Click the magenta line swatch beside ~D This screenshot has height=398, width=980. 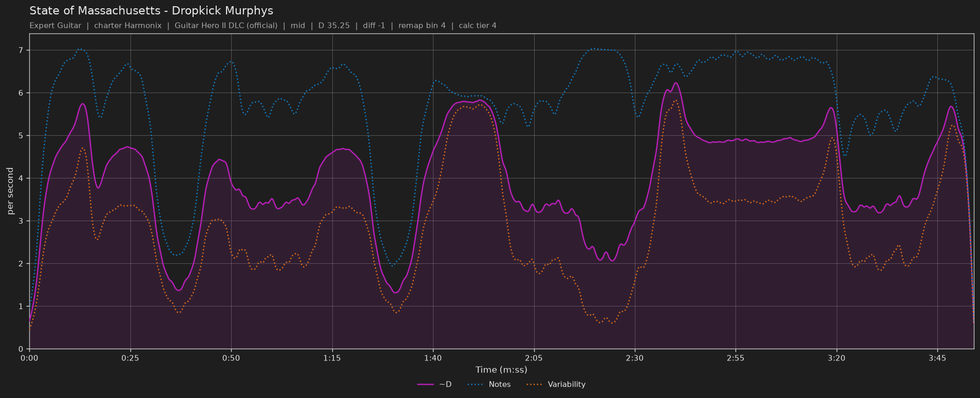point(426,385)
